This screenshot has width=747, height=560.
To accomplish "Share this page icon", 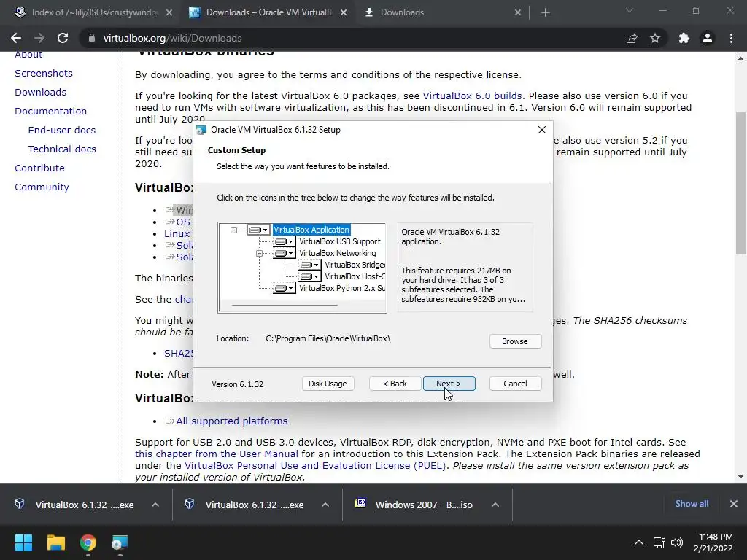I will point(632,38).
